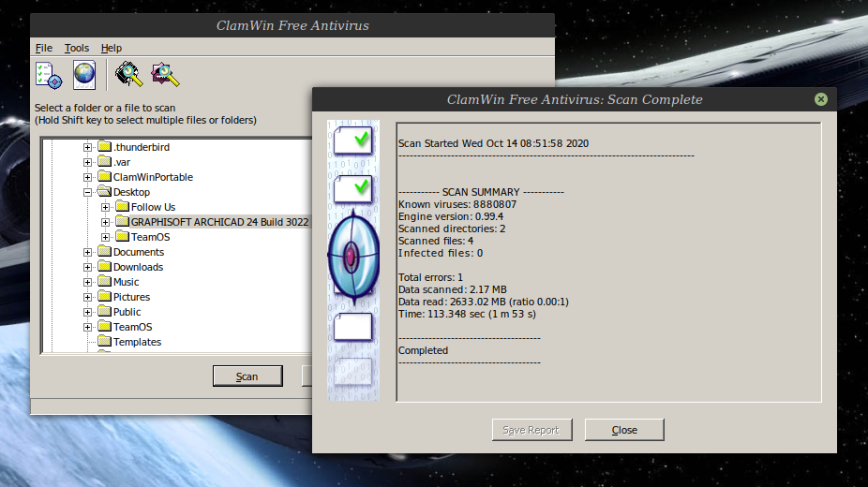
Task: Expand the Public folder
Action: click(87, 312)
